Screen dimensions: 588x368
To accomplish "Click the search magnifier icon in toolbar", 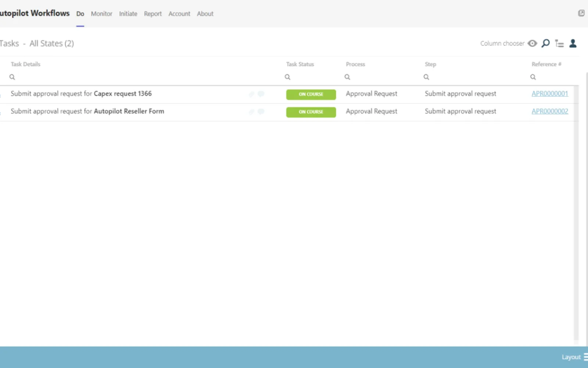I will pos(546,43).
